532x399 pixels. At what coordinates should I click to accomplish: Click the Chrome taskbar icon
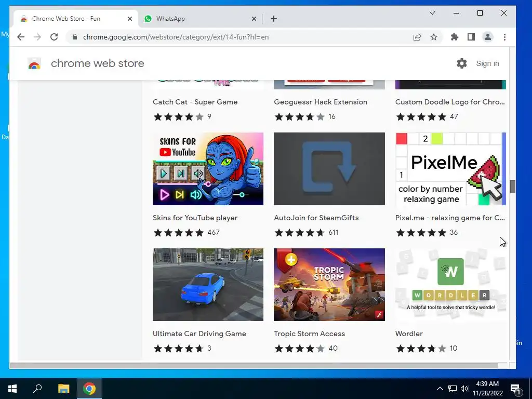click(x=89, y=389)
